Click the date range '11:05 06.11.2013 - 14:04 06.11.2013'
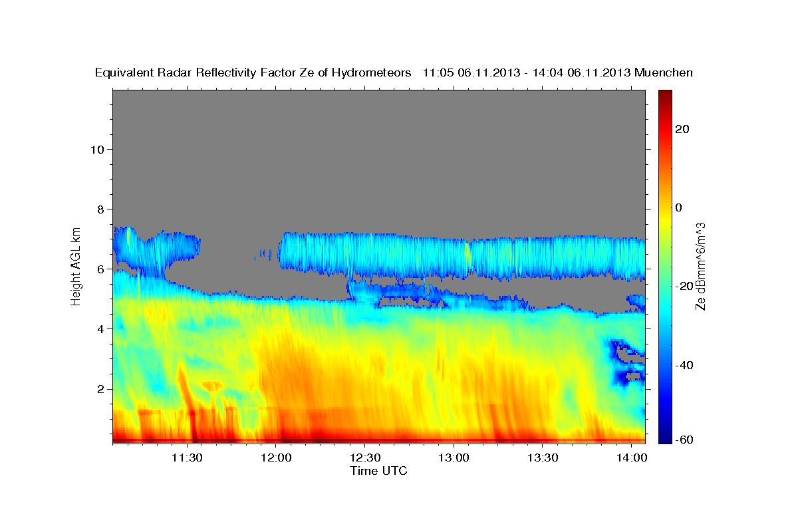The image size is (798, 532). [525, 72]
